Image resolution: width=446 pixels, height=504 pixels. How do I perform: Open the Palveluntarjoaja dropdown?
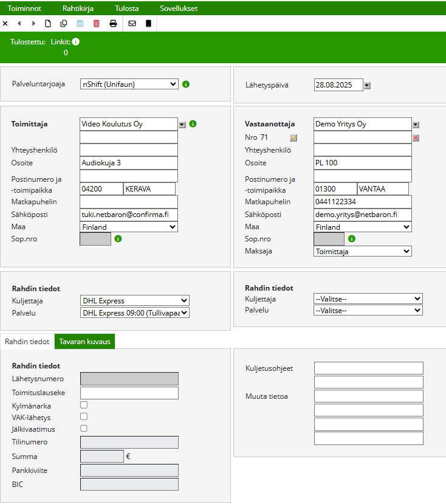coord(129,85)
